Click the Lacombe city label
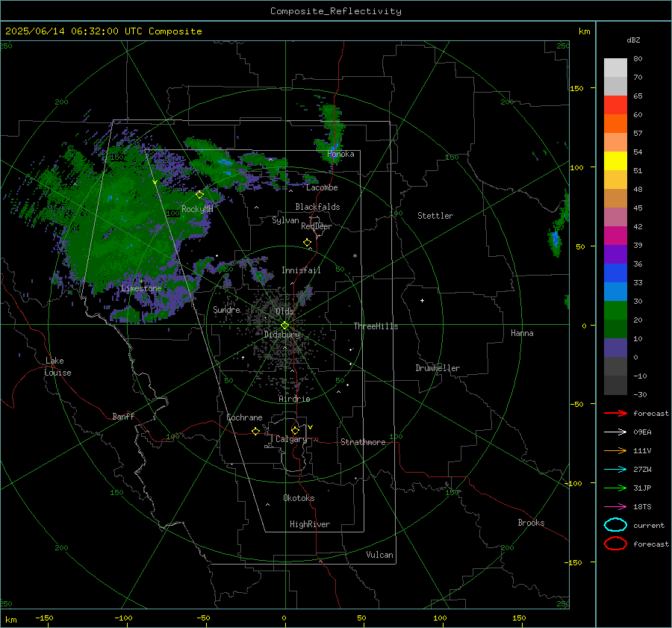Screen dimensions: 672x628 point(322,187)
